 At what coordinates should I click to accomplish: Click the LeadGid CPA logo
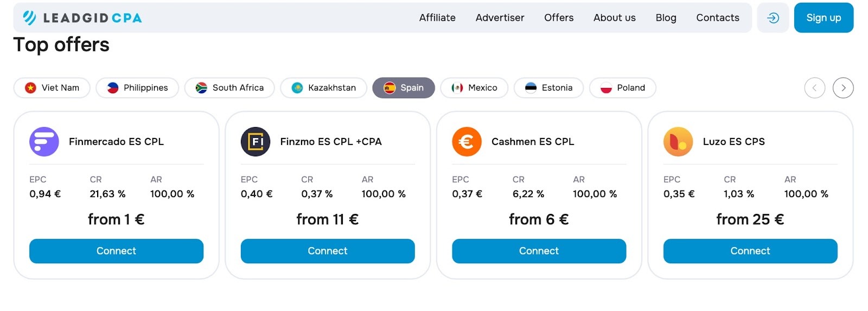[82, 18]
